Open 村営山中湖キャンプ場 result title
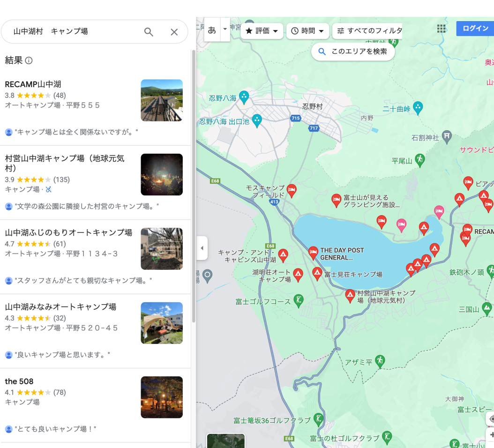494x448 pixels. coord(65,163)
